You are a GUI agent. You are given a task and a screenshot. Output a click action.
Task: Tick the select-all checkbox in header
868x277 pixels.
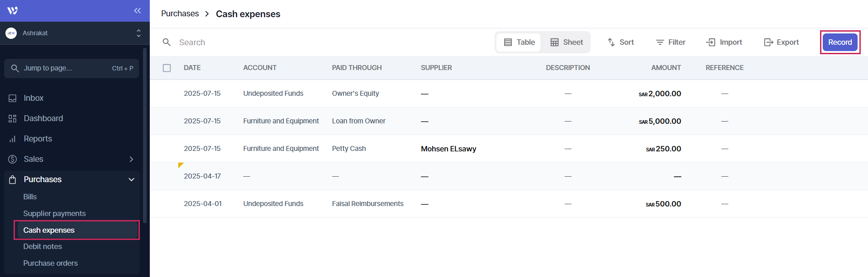(x=167, y=68)
